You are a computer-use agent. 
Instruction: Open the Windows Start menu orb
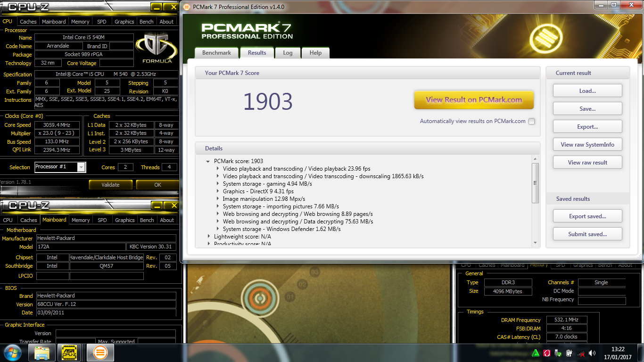point(12,352)
